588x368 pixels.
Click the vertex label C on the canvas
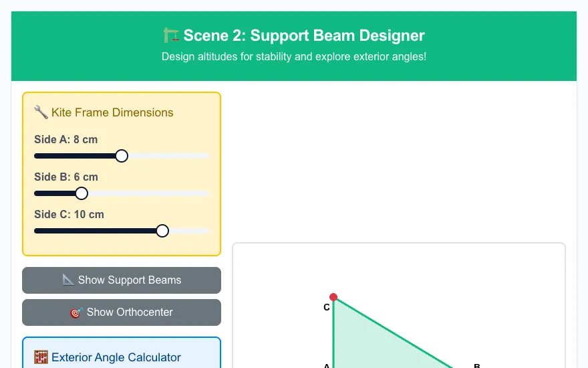326,308
